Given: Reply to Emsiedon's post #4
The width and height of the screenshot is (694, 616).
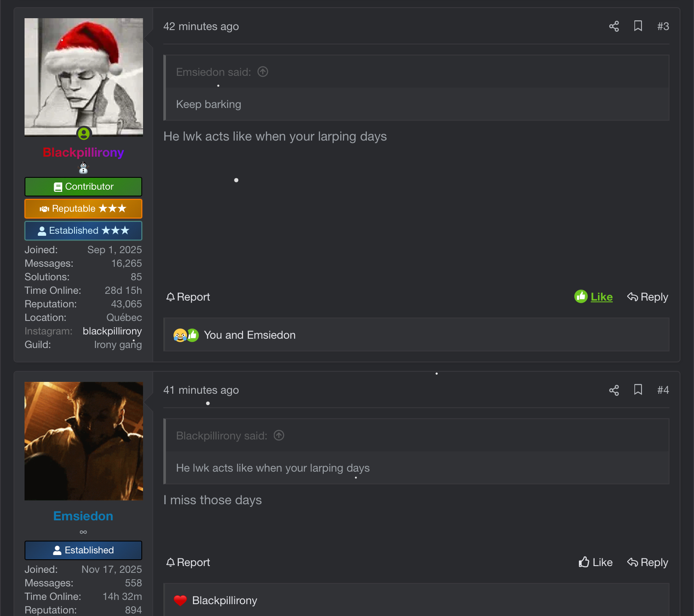Looking at the screenshot, I should 647,562.
